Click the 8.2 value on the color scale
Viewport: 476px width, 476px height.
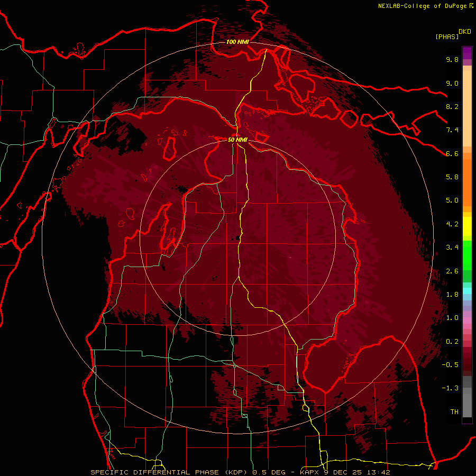[452, 106]
